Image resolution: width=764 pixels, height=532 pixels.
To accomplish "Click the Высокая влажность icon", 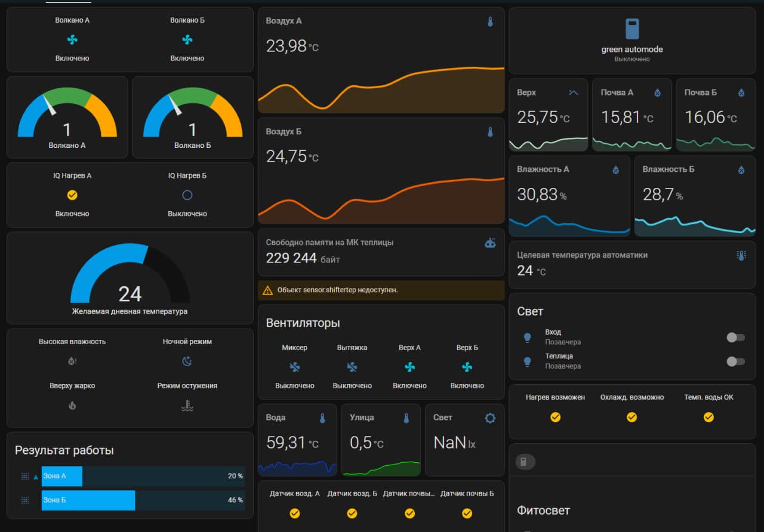I will pos(72,361).
